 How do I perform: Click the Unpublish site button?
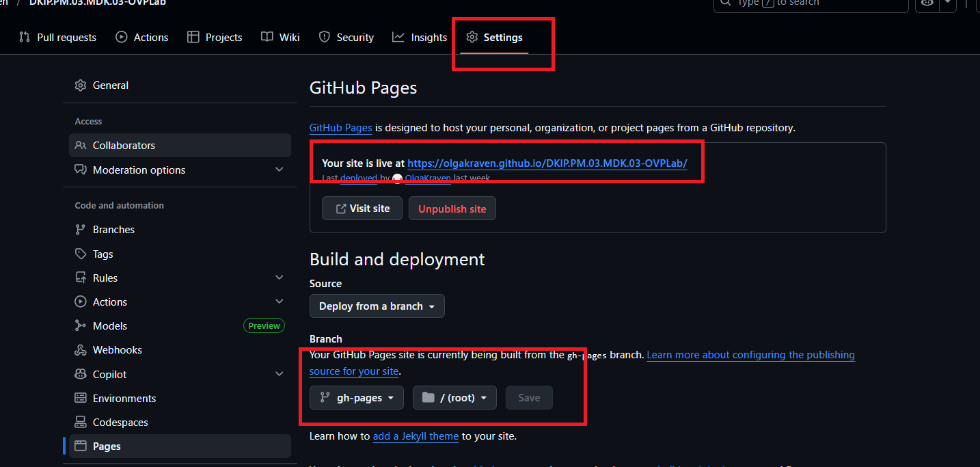(452, 209)
